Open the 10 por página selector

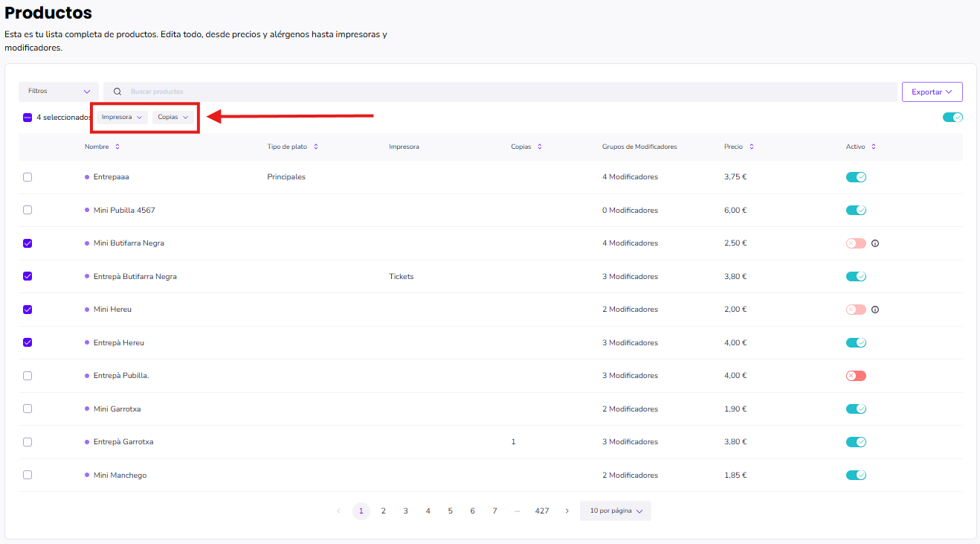tap(616, 511)
